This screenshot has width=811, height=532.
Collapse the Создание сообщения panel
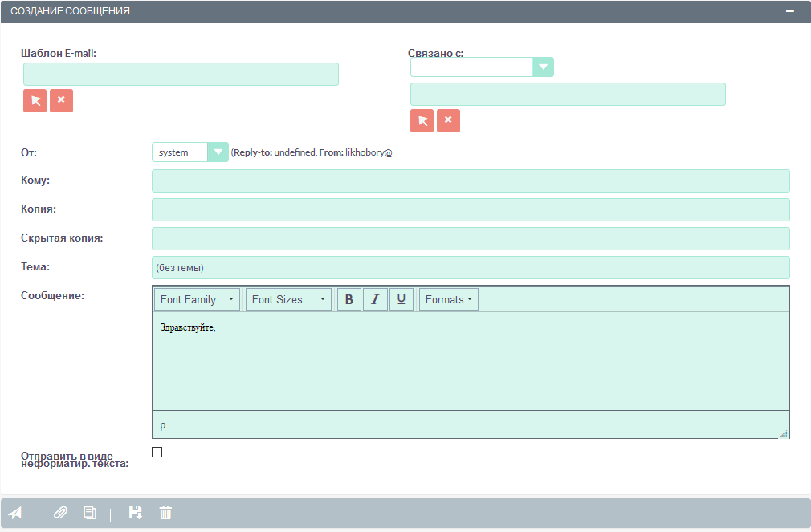tap(789, 12)
